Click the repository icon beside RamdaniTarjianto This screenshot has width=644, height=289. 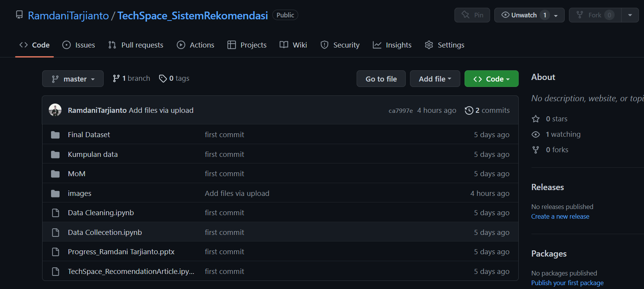[19, 15]
